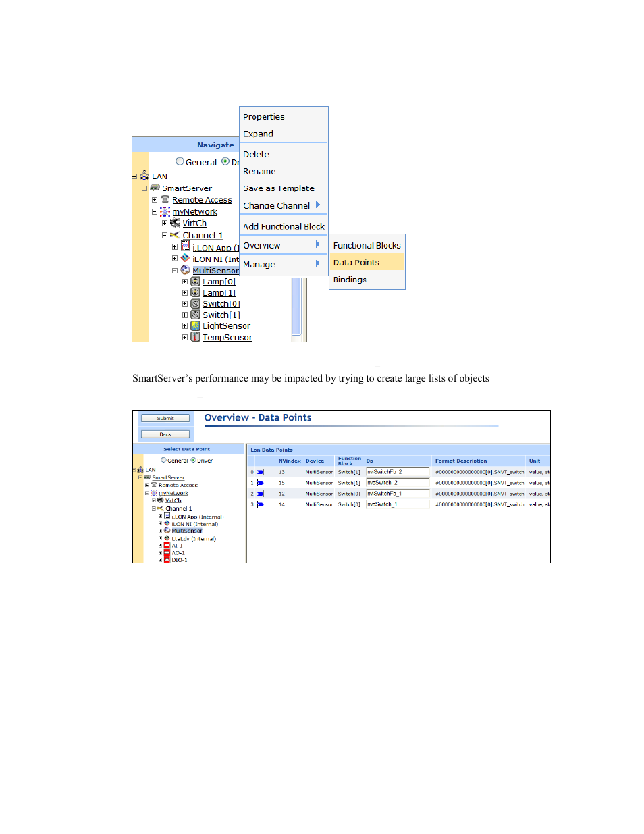644x834 pixels.
Task: Expand the Switch[1] node
Action: (185, 315)
